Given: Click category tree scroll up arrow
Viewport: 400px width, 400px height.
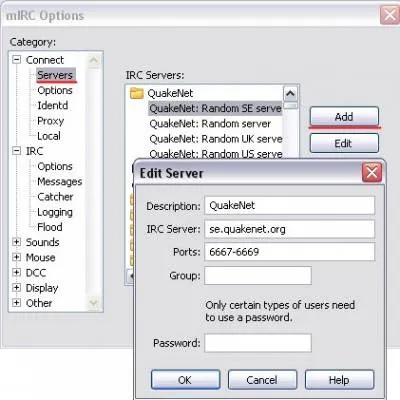Looking at the screenshot, I should (x=94, y=60).
